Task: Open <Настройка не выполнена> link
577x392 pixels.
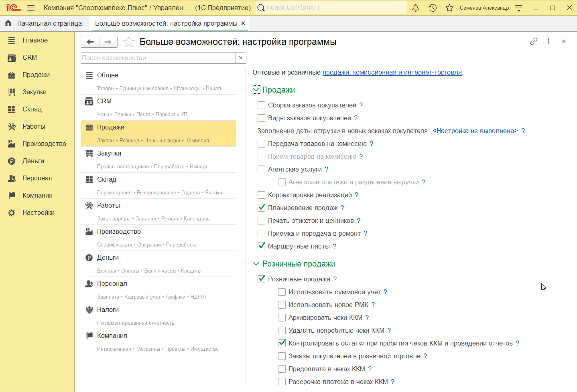Action: 475,131
